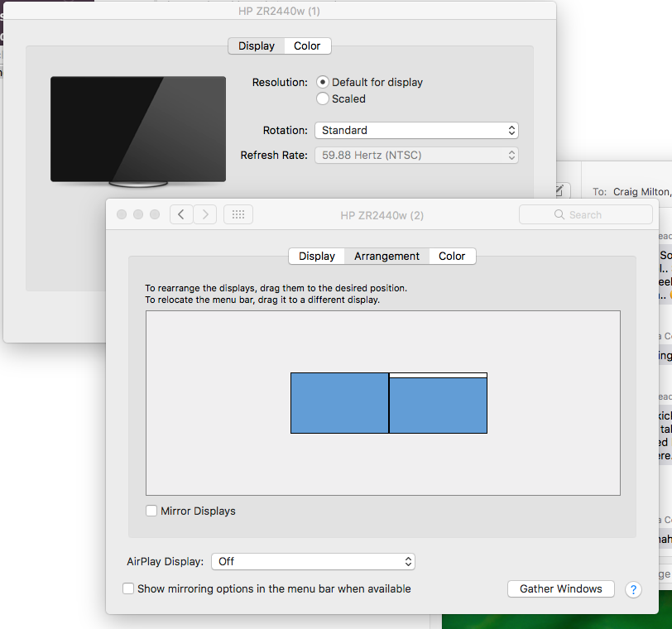The height and width of the screenshot is (629, 672).
Task: Go forward with the right chevron button
Action: pos(205,214)
